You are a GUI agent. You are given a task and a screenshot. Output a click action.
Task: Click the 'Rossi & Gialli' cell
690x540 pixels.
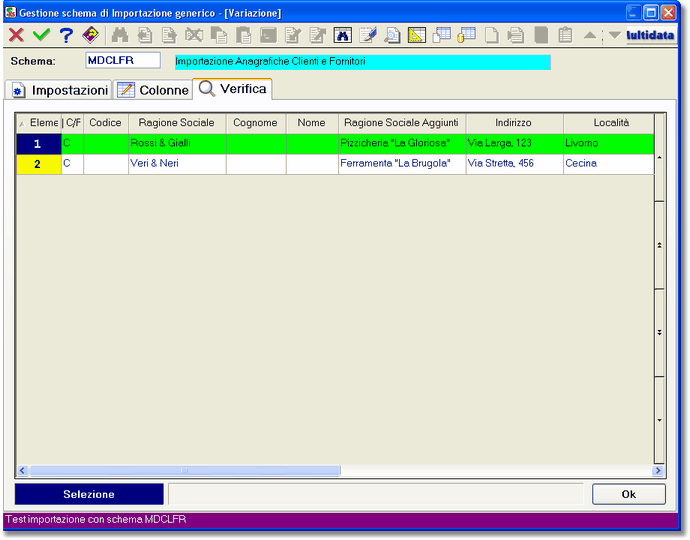pos(177,143)
